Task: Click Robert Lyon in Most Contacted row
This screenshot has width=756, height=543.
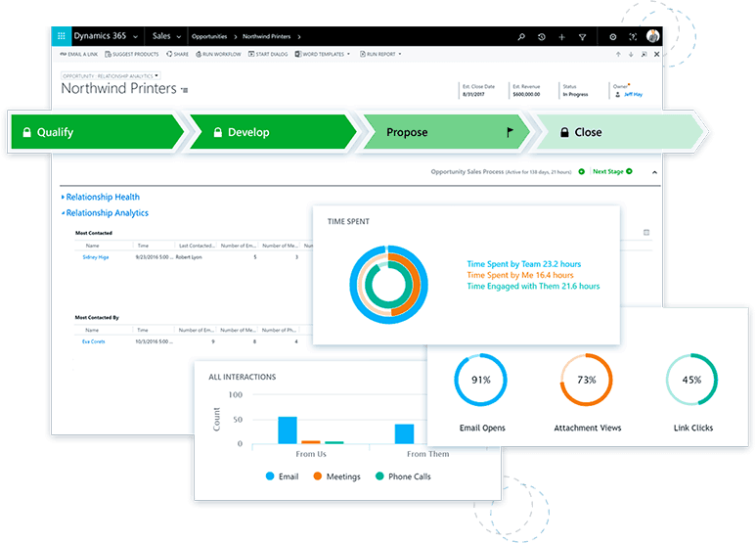Action: click(x=189, y=257)
